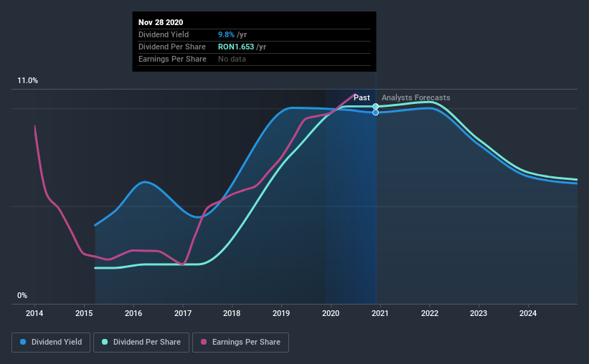Toggle the Earnings Per Share legend button
Image resolution: width=589 pixels, height=364 pixels.
(x=240, y=343)
